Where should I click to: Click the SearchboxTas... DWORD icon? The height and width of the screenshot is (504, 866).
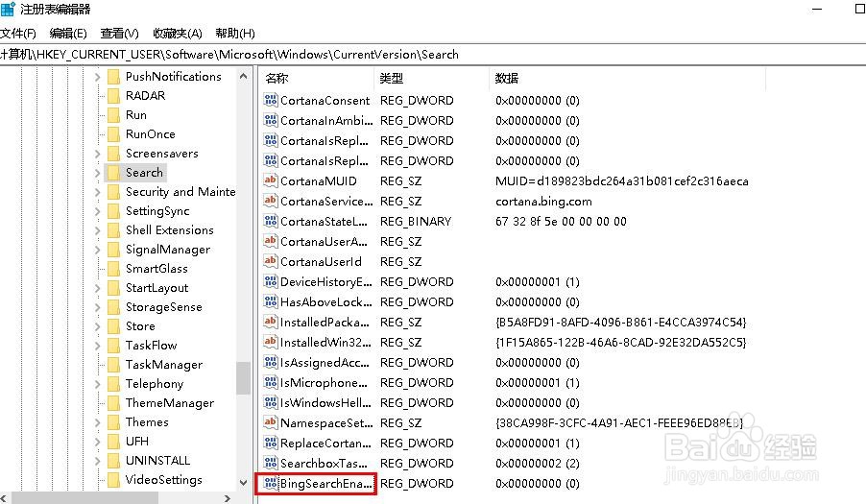click(x=271, y=463)
